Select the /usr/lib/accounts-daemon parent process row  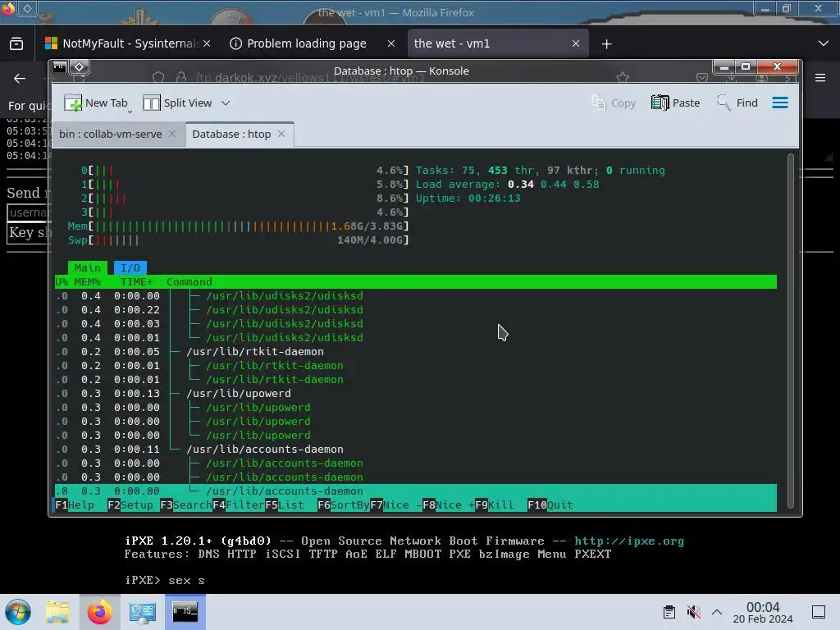[416, 449]
